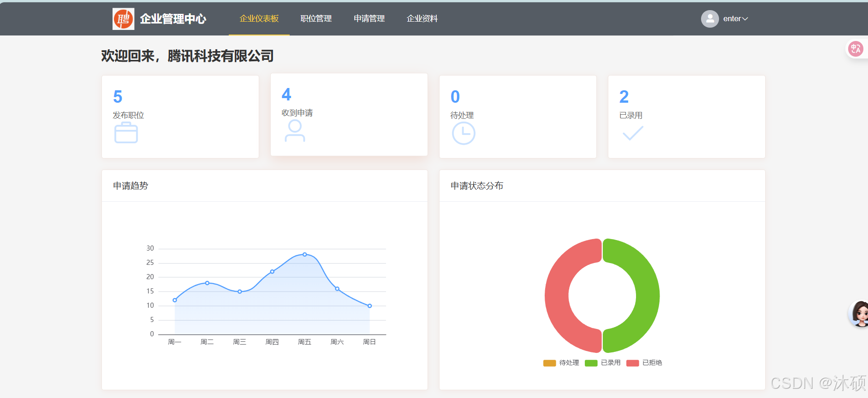Click the 周三 data point on trend chart

(240, 292)
